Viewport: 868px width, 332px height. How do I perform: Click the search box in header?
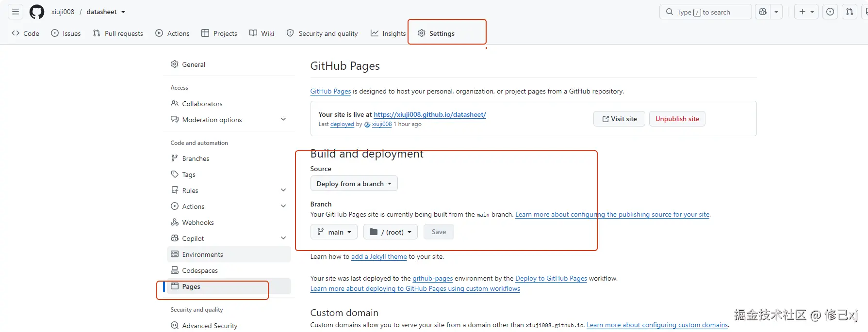705,12
